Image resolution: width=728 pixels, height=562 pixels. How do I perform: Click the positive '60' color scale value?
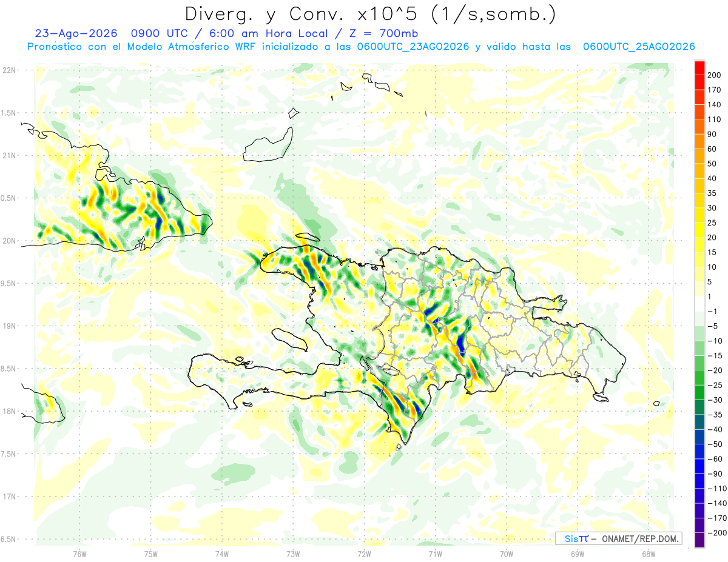[x=712, y=149]
